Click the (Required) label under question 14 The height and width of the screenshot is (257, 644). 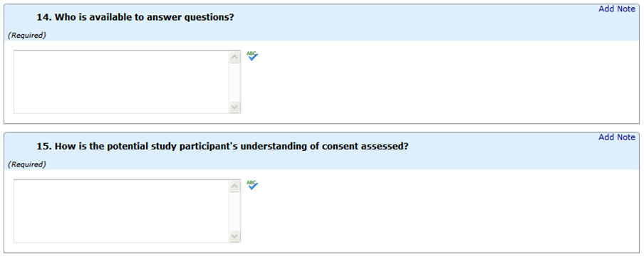pyautogui.click(x=27, y=36)
